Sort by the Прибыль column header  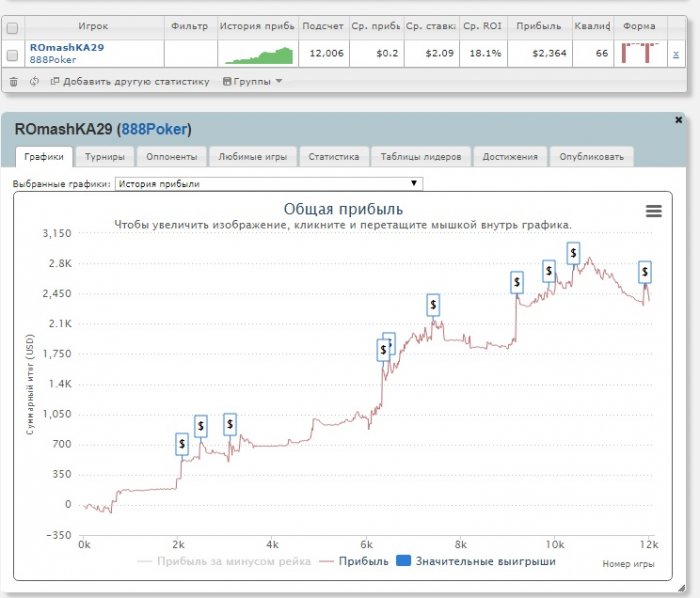tap(538, 25)
